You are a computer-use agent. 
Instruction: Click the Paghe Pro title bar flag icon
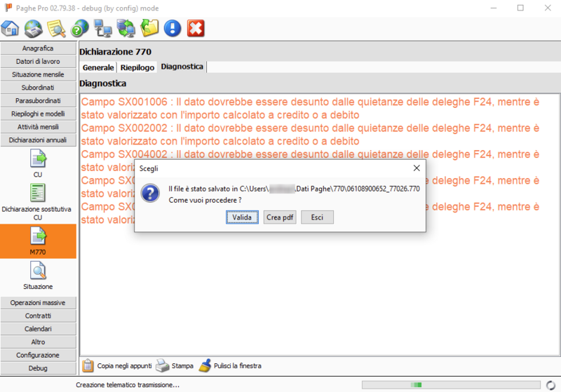pos(8,8)
